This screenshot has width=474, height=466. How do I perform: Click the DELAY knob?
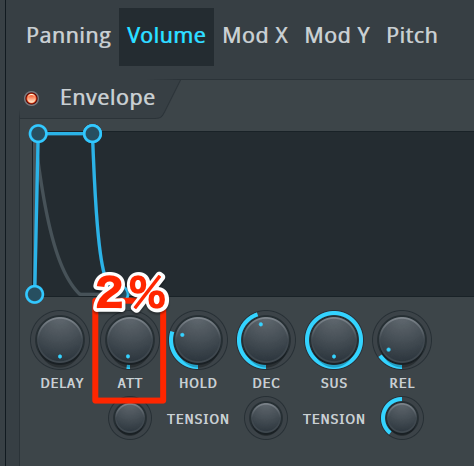pos(60,340)
